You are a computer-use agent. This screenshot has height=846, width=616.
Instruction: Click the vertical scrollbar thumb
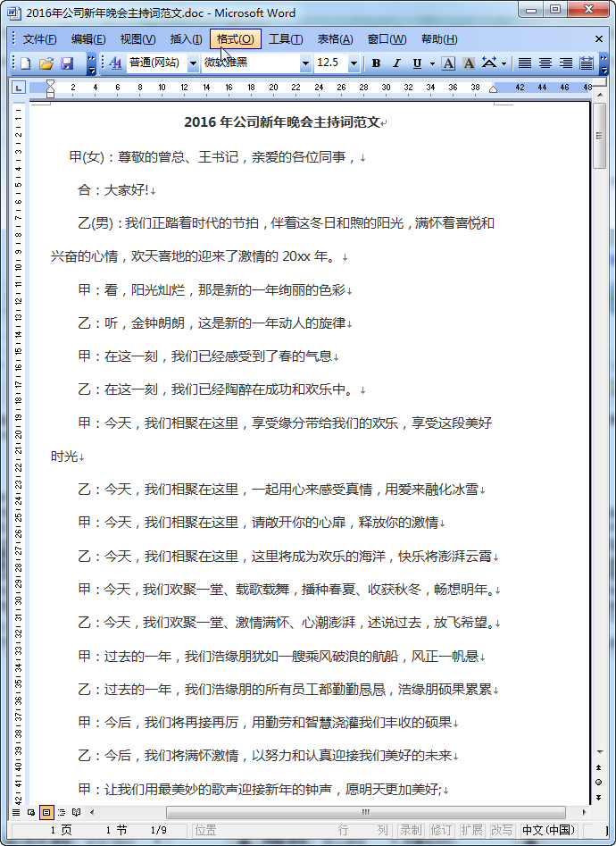point(599,136)
